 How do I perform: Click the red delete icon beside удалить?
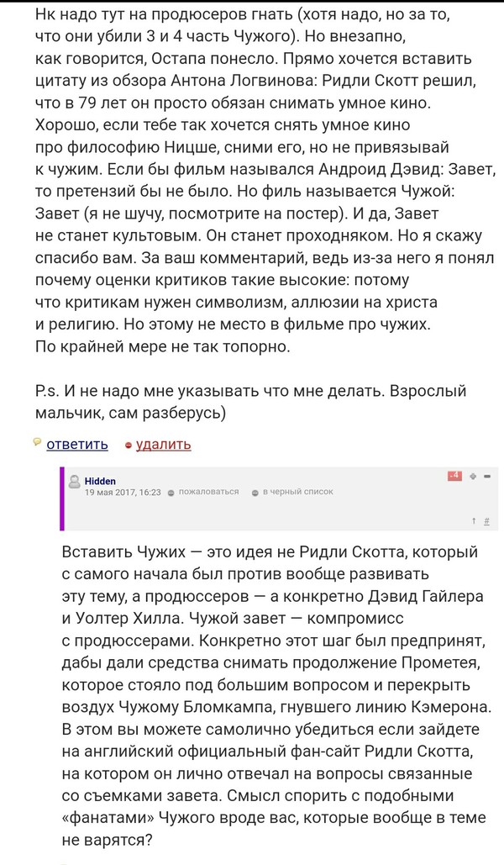(127, 444)
